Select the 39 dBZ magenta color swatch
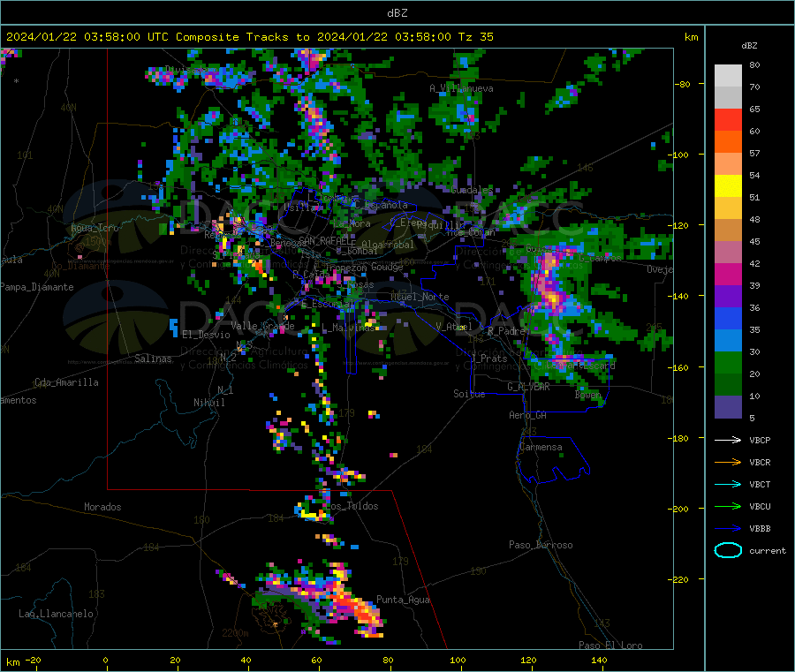This screenshot has width=795, height=672. pyautogui.click(x=728, y=274)
